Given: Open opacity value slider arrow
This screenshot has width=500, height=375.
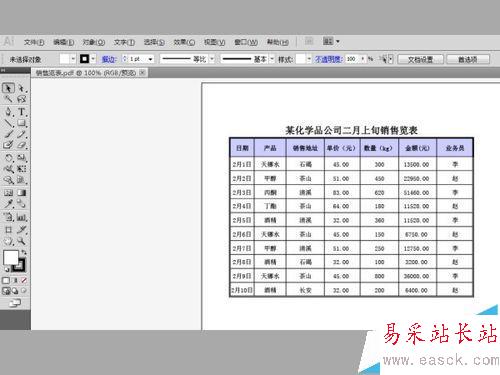Looking at the screenshot, I should point(363,59).
